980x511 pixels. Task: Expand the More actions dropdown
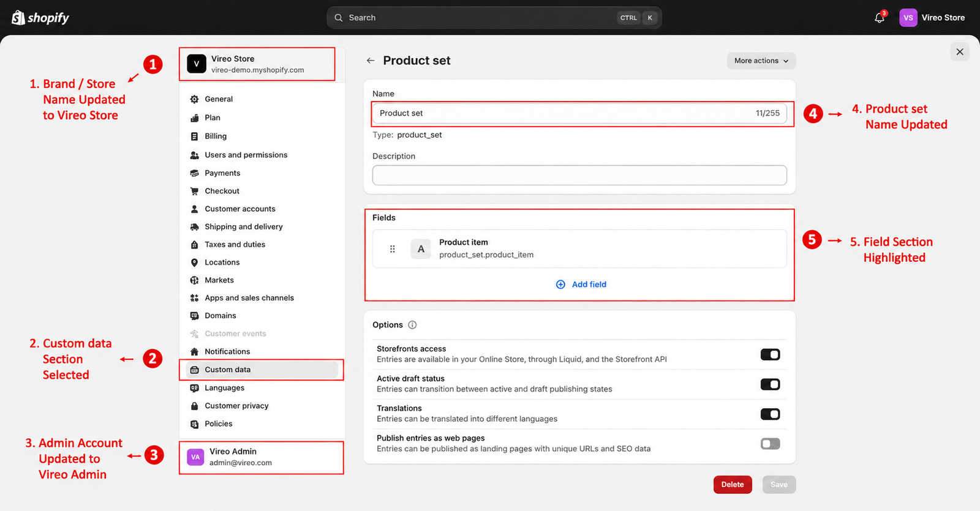click(x=761, y=61)
